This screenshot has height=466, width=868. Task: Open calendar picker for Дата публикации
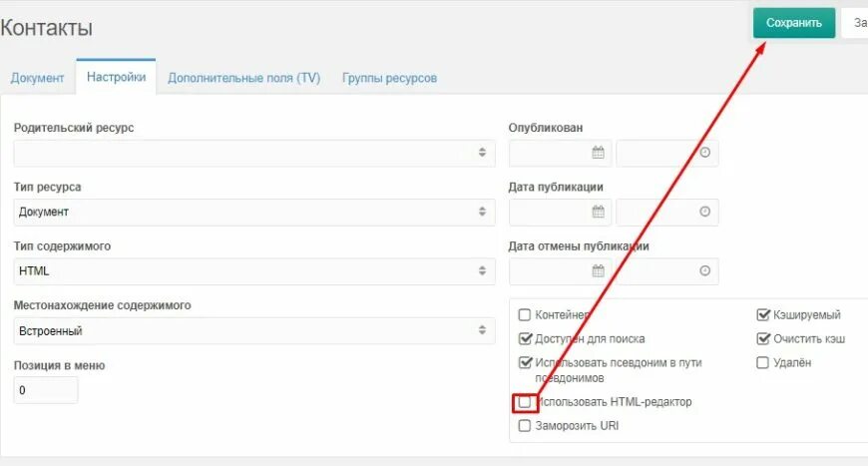598,212
